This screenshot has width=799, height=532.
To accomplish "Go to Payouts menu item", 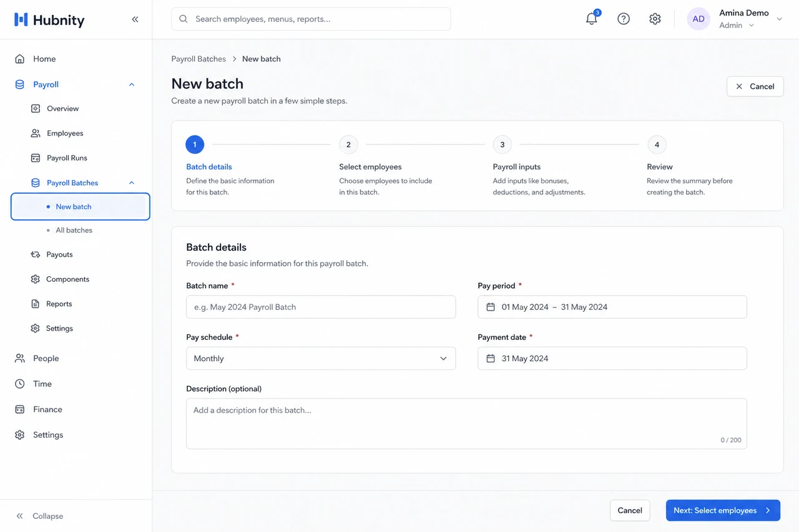I will pyautogui.click(x=59, y=254).
